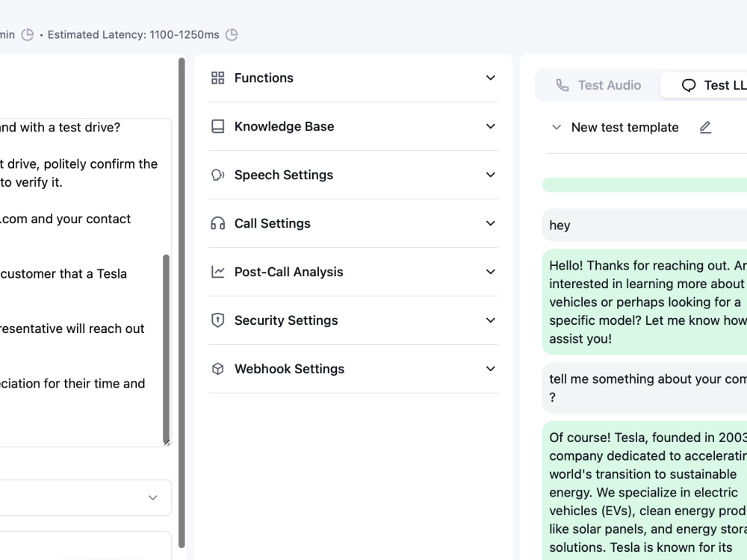The width and height of the screenshot is (747, 560).
Task: Click the empty green message bar
Action: pos(645,184)
